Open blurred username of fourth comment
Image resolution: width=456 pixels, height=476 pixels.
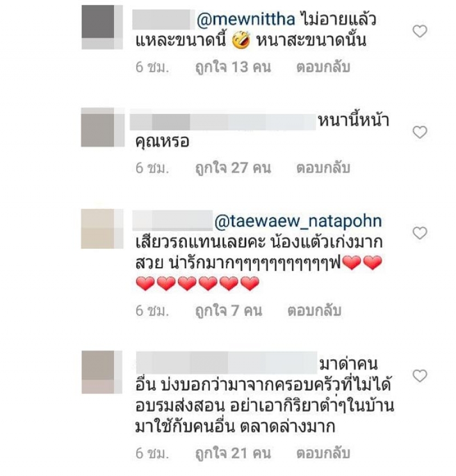tap(227, 363)
